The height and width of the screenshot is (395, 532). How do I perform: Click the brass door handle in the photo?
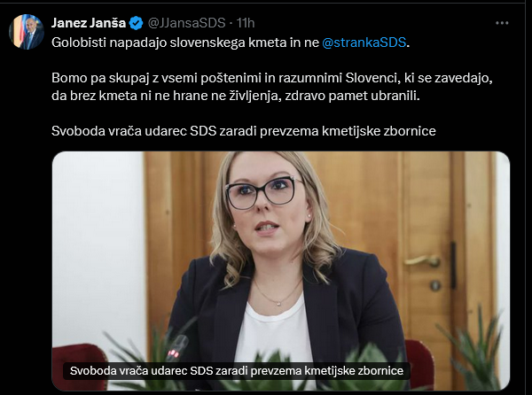pyautogui.click(x=422, y=260)
